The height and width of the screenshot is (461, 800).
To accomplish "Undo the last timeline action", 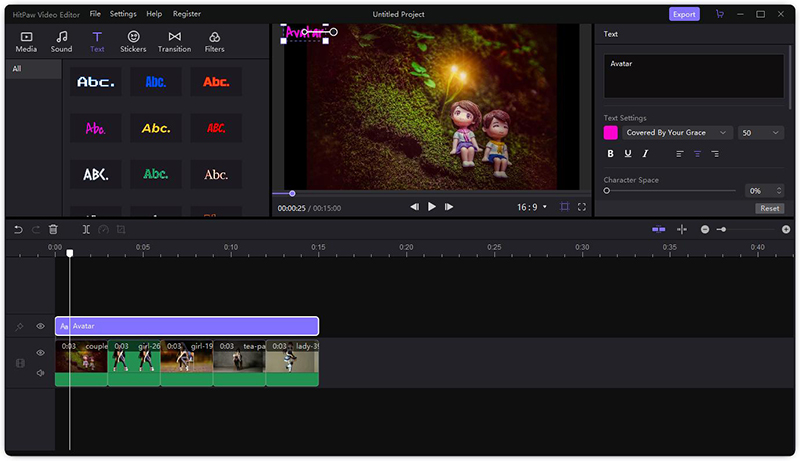I will pyautogui.click(x=18, y=229).
